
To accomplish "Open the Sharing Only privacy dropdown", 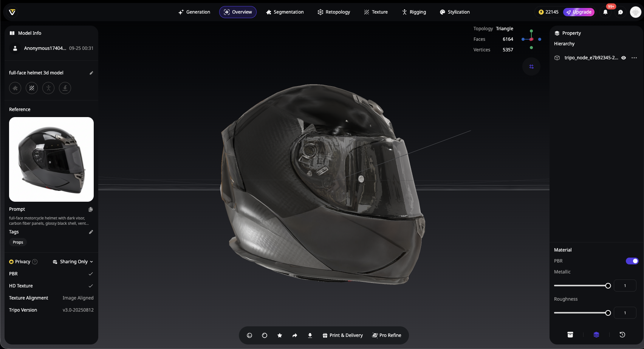I will click(73, 262).
